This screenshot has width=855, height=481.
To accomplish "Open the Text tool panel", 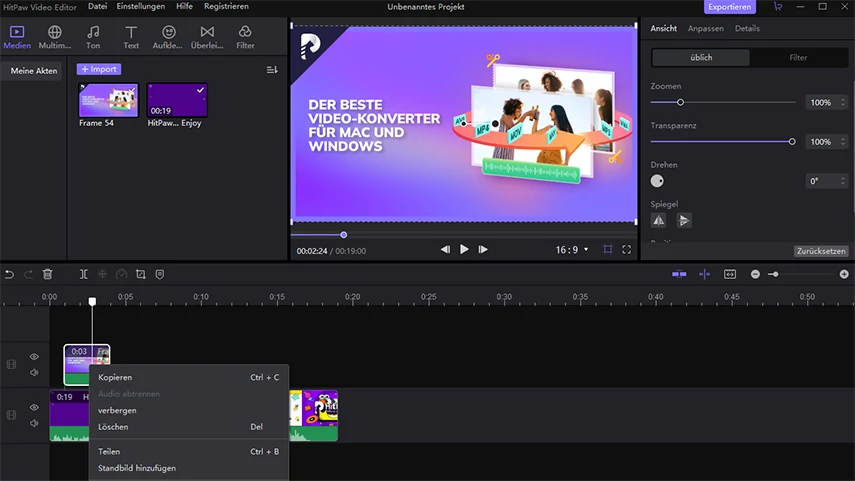I will pyautogui.click(x=131, y=37).
